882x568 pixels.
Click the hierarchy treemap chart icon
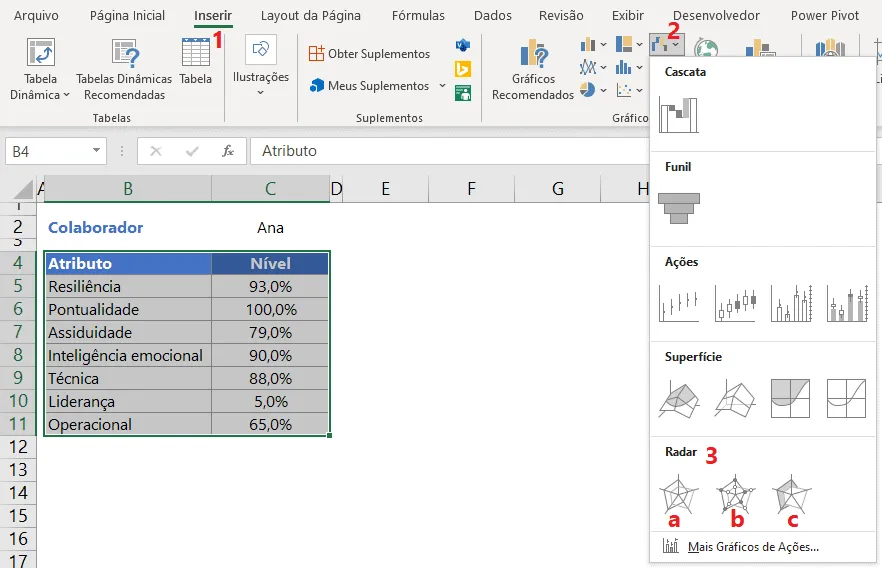point(624,44)
